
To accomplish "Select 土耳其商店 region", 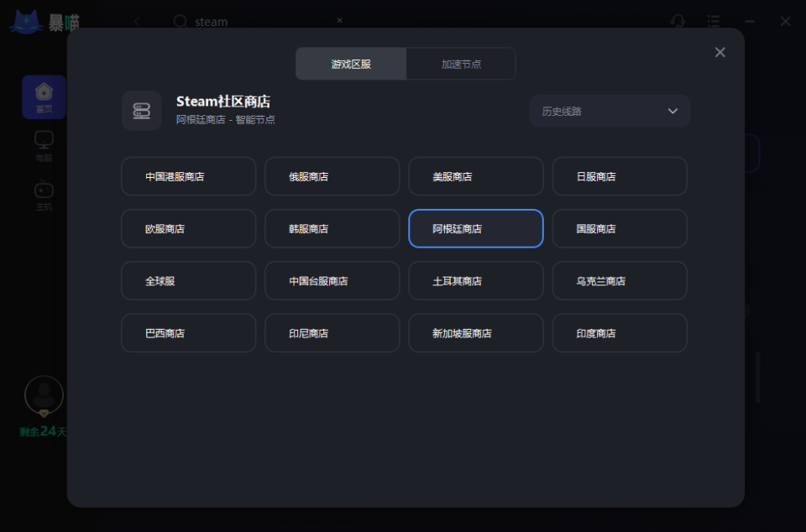I will pos(476,281).
